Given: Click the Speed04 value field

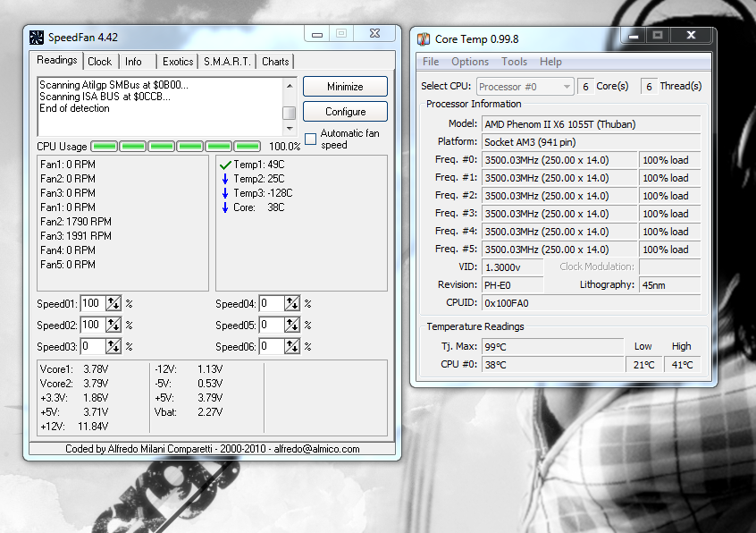Looking at the screenshot, I should [272, 303].
